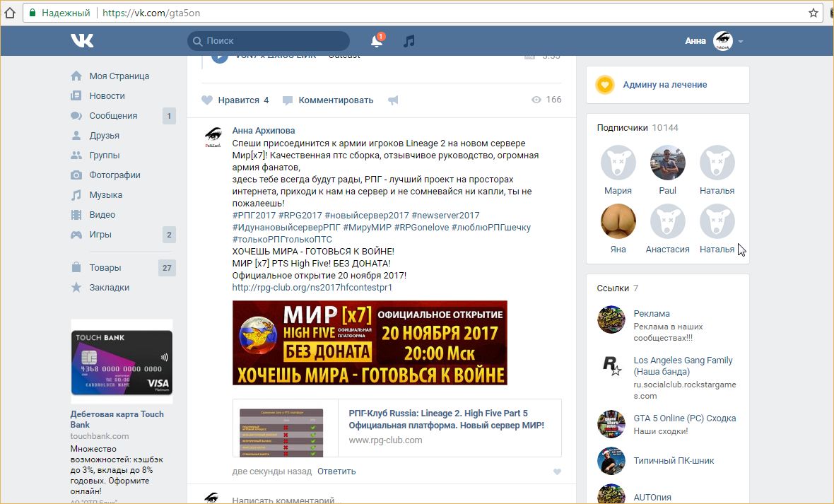This screenshot has height=504, width=834.
Task: Open subscriber Paul avatar
Action: (667, 163)
